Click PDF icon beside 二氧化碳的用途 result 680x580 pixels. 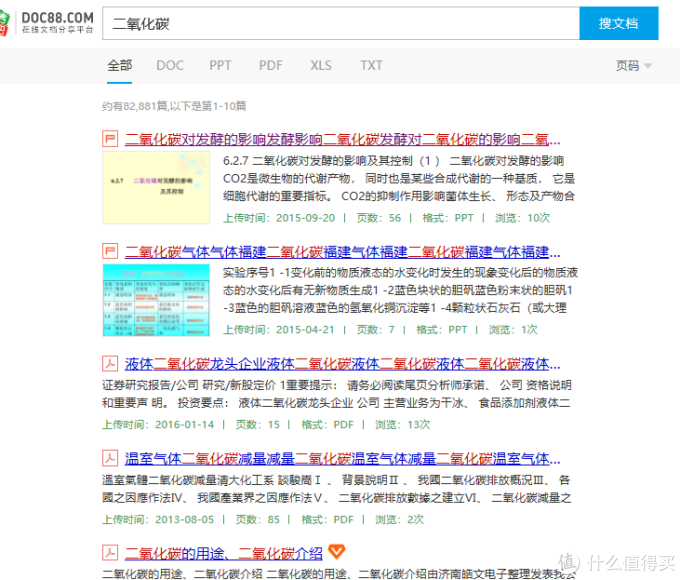pyautogui.click(x=110, y=552)
